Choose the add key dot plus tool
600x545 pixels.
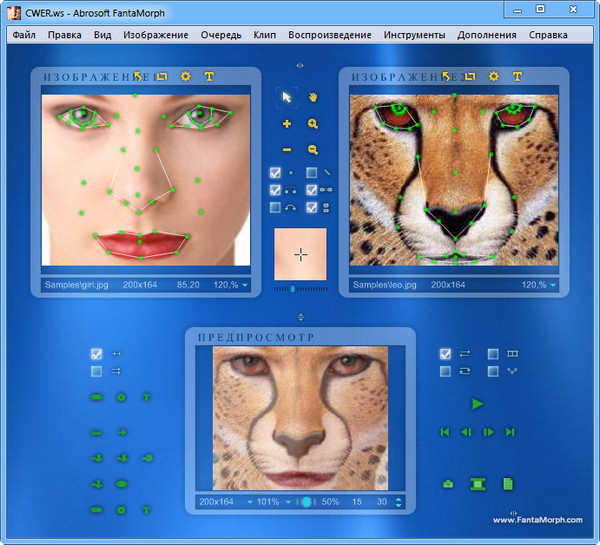coord(287,124)
